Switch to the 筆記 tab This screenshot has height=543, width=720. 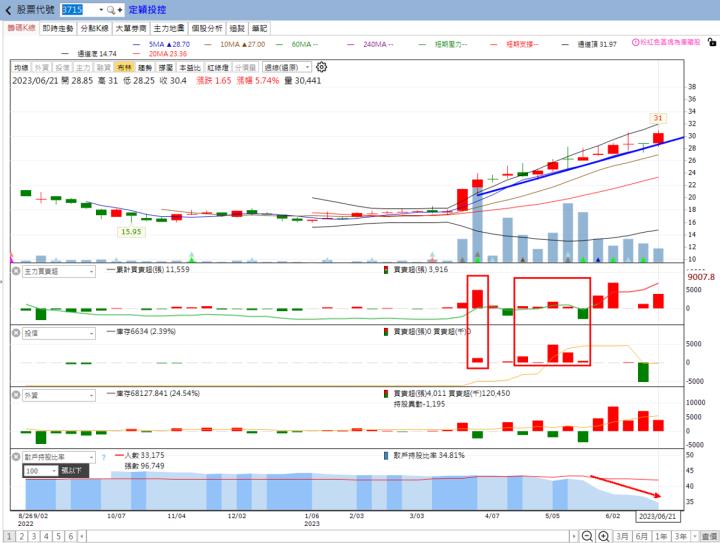coord(259,28)
